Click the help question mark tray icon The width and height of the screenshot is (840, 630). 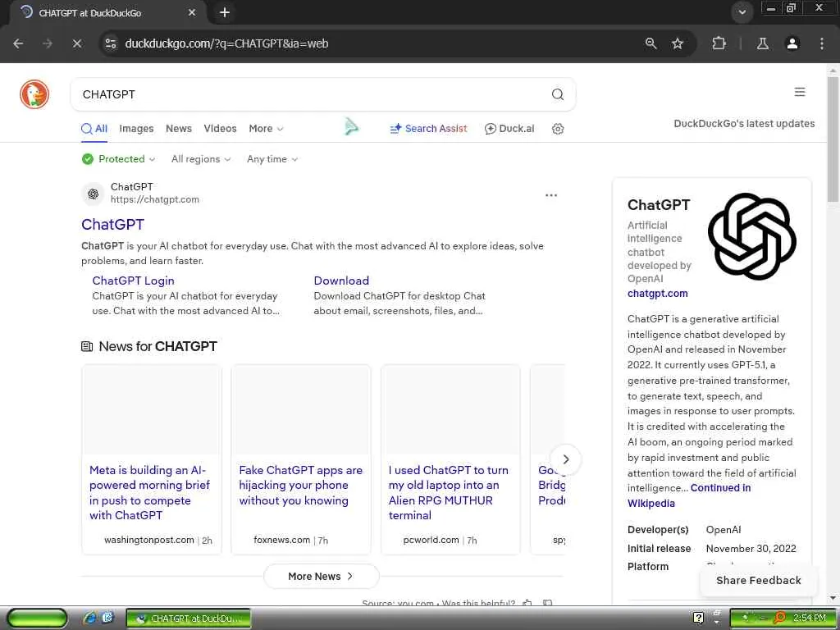coord(698,619)
